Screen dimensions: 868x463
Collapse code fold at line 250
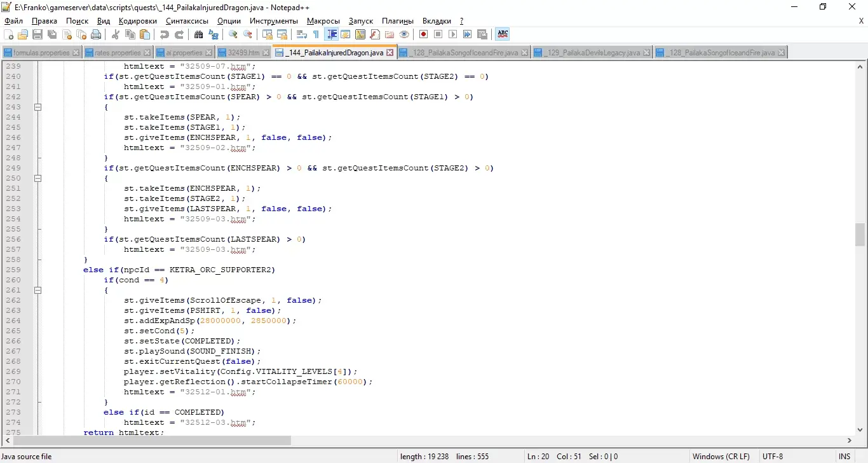37,178
